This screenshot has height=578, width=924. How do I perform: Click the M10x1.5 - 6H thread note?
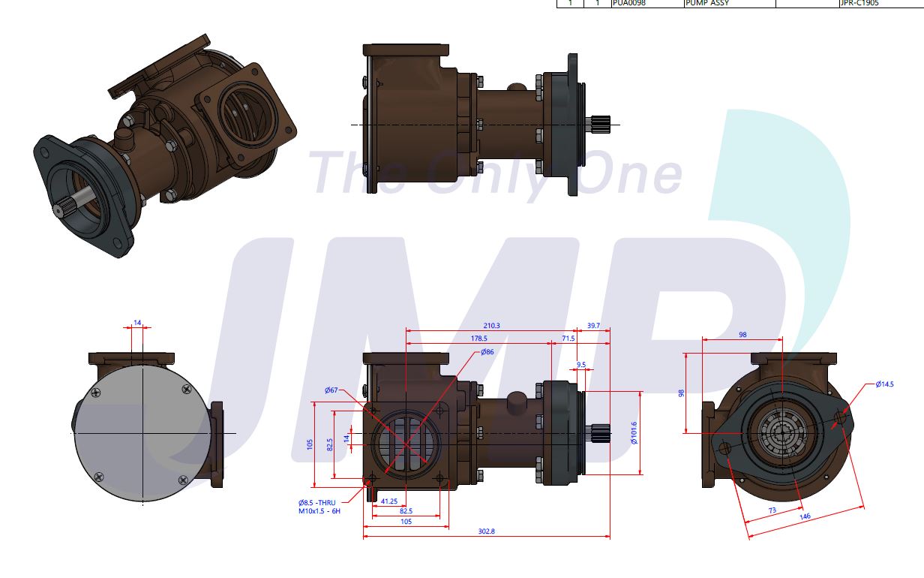[x=319, y=510]
